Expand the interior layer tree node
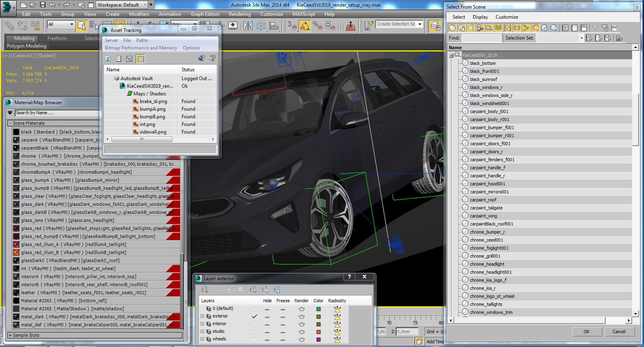This screenshot has width=644, height=347. click(x=202, y=324)
